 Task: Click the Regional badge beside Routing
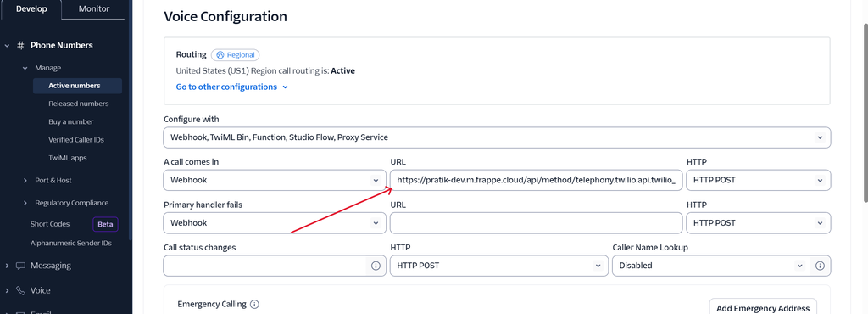tap(236, 55)
